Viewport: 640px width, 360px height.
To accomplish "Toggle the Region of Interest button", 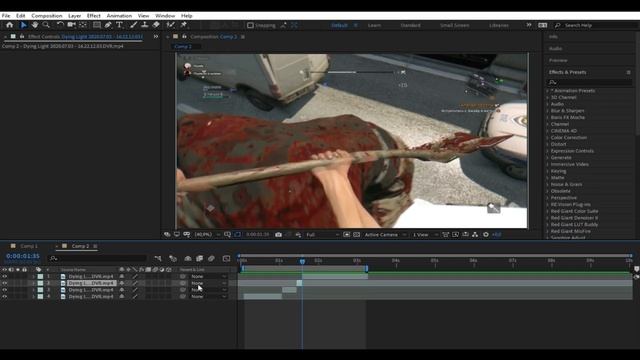I will [x=347, y=235].
